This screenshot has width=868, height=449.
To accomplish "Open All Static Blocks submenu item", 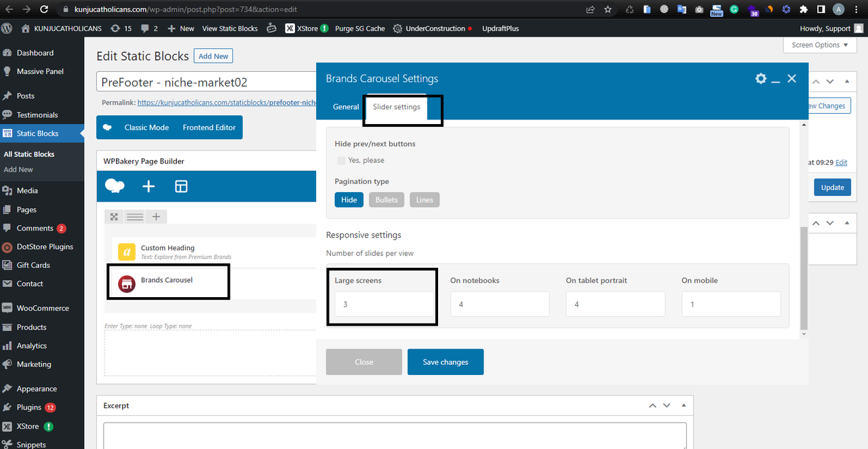I will point(28,155).
